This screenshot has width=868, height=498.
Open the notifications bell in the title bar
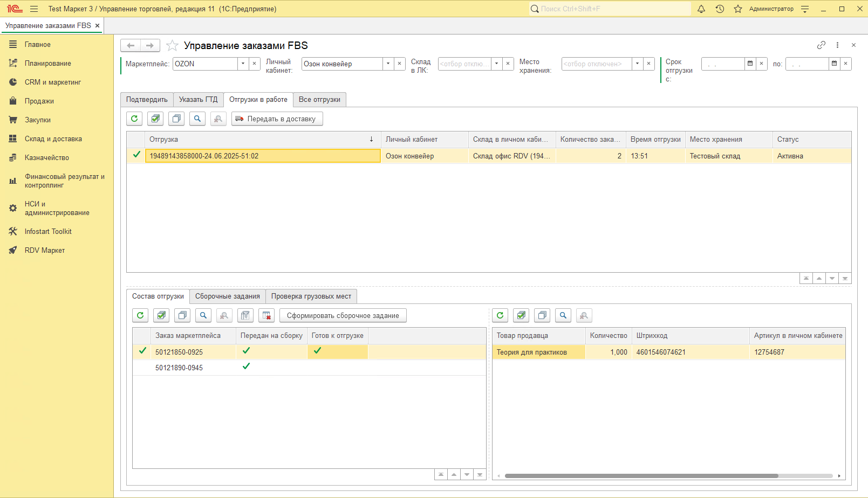701,9
